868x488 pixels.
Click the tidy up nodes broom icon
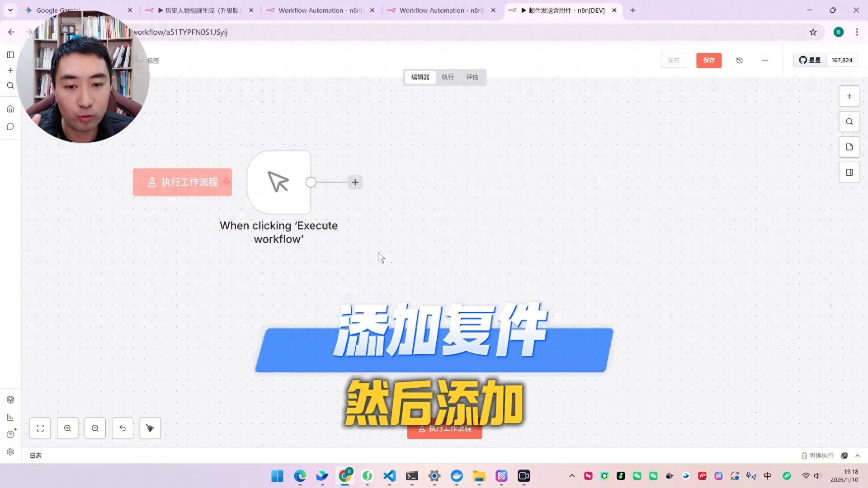pyautogui.click(x=150, y=428)
